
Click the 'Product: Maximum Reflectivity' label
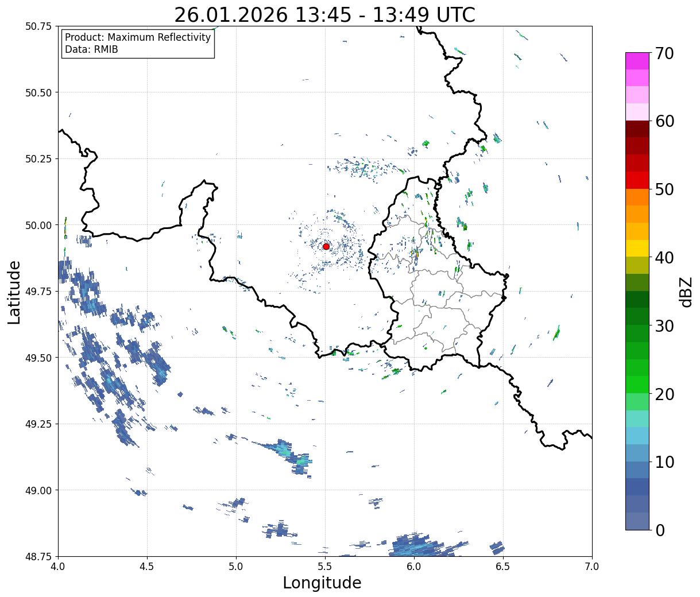(x=138, y=37)
